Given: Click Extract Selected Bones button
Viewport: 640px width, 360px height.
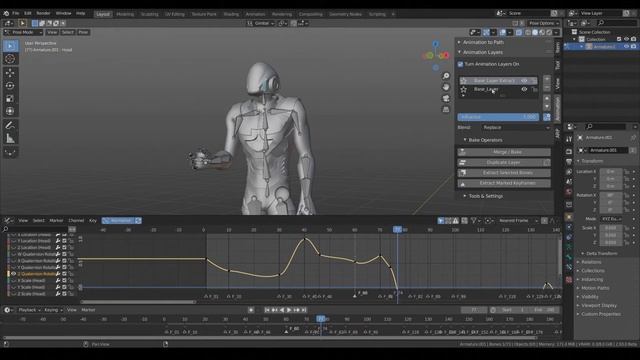Looking at the screenshot, I should (504, 173).
